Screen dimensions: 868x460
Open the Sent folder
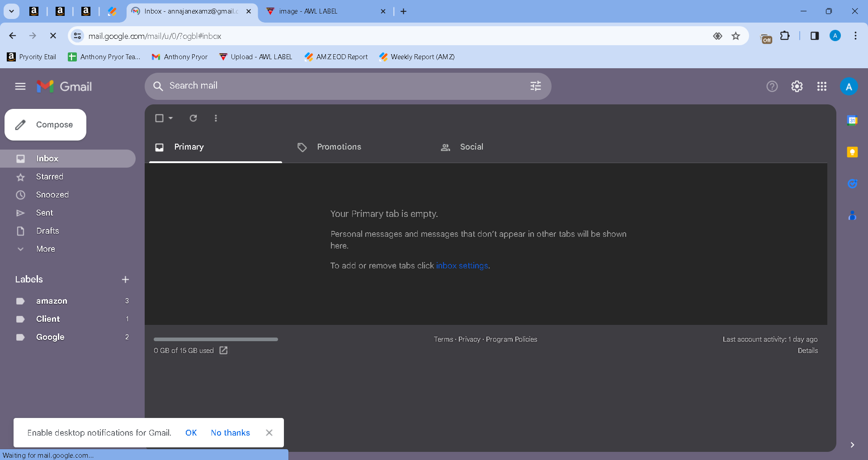(x=68, y=213)
